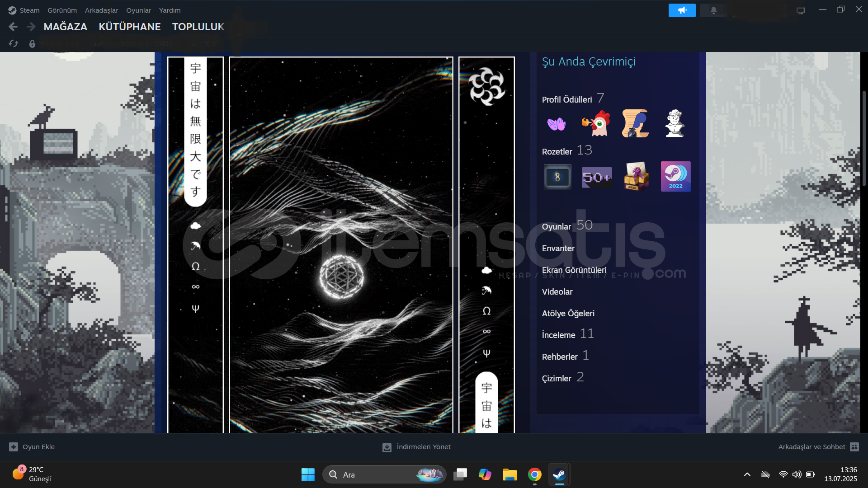Switch to the TOPLULUK tab

tap(198, 27)
